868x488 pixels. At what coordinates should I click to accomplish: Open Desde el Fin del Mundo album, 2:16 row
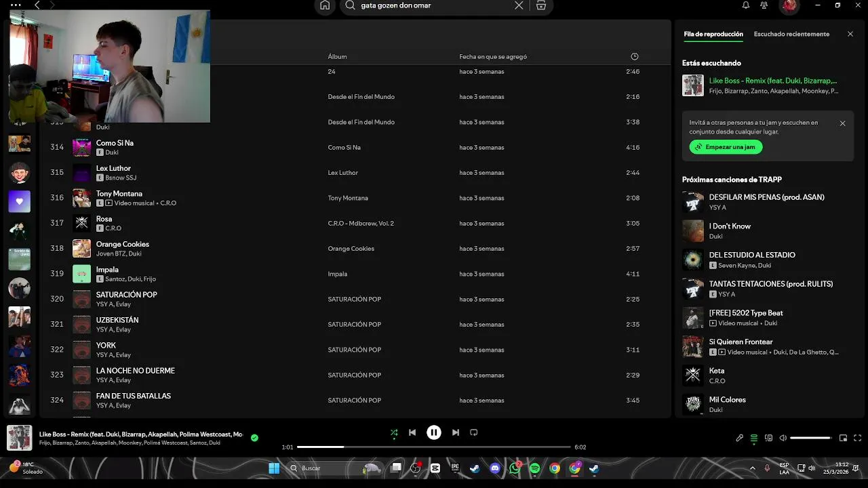(361, 97)
